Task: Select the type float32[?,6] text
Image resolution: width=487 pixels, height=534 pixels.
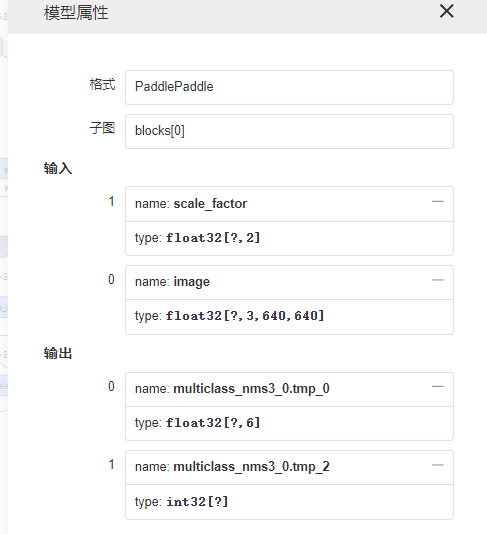Action: tap(198, 423)
